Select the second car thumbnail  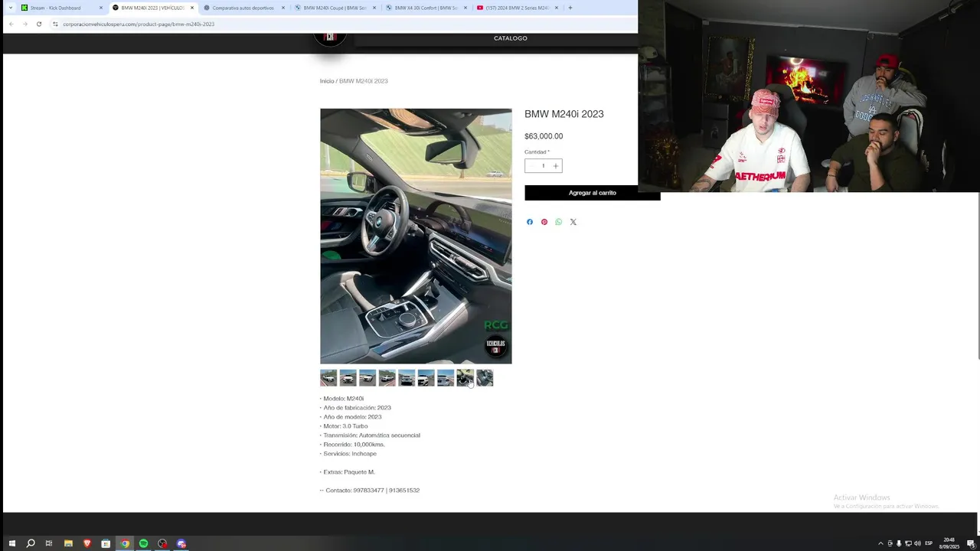pos(348,378)
